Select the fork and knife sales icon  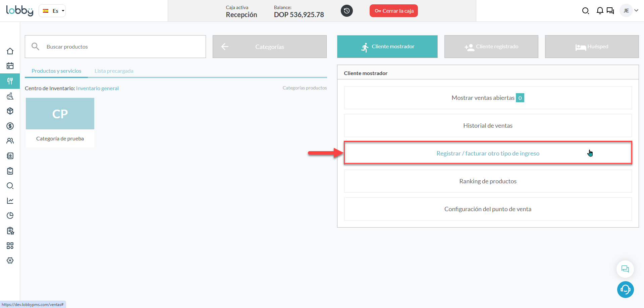coord(10,81)
